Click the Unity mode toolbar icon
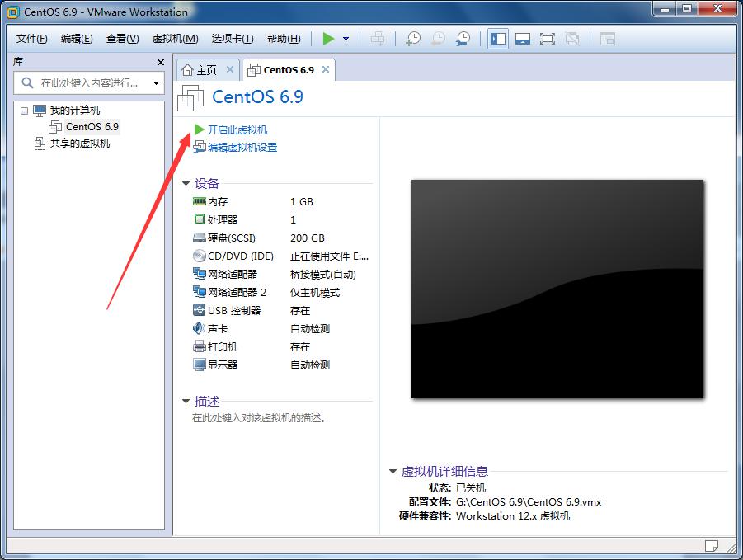Screen dimensions: 743x560 [572, 39]
